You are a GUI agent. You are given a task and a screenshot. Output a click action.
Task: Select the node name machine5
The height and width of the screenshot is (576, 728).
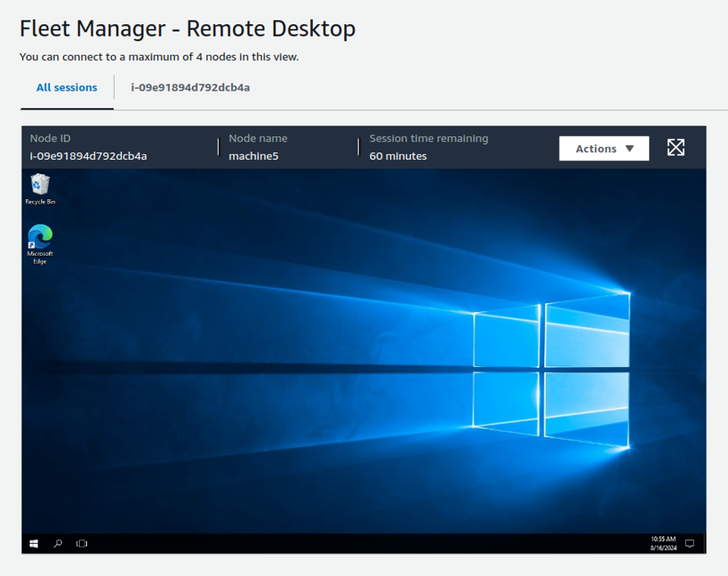point(254,156)
